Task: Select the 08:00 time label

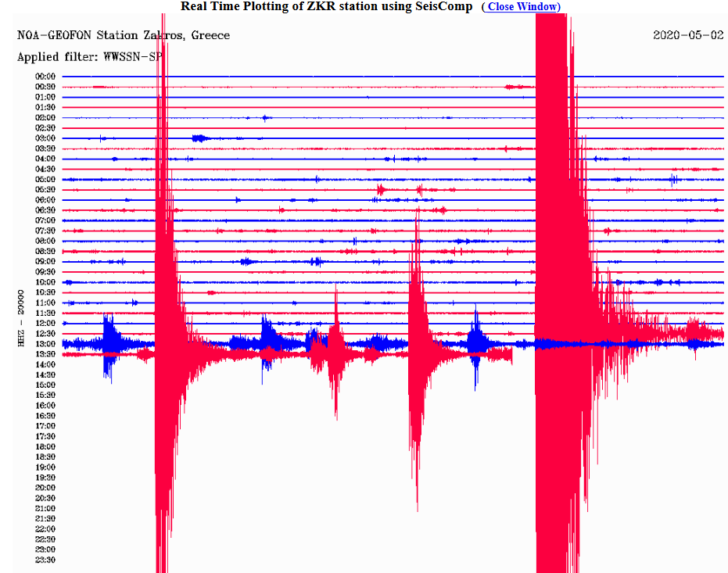Action: point(45,241)
